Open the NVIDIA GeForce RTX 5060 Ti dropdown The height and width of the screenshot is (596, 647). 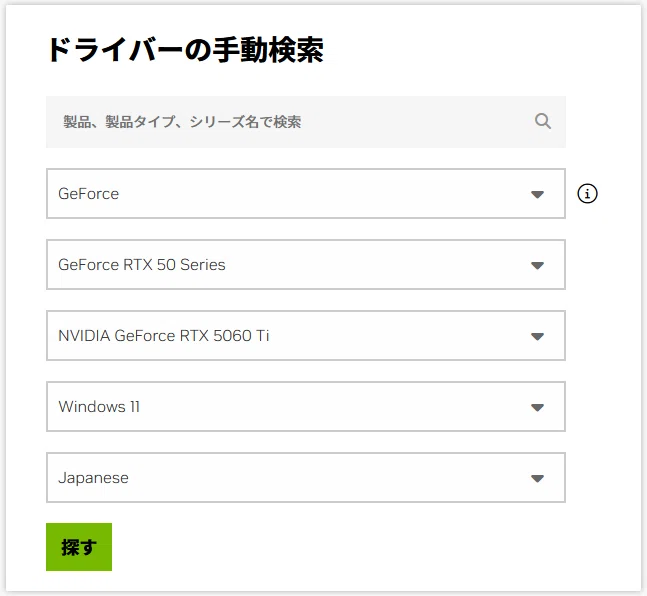click(x=306, y=336)
